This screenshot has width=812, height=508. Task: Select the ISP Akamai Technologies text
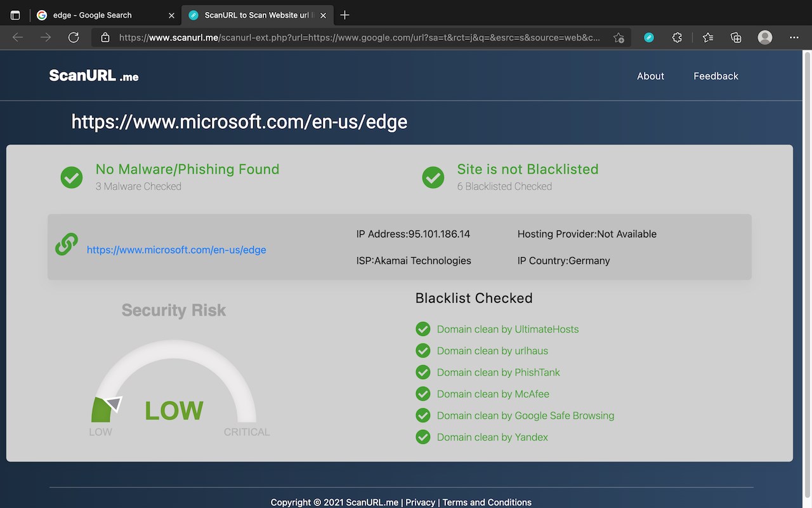click(414, 260)
